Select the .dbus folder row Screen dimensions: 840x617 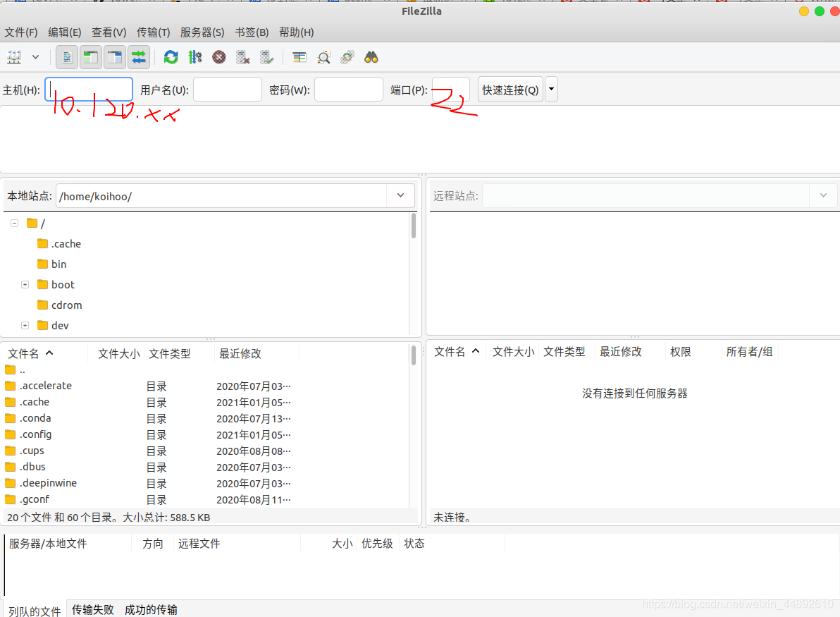205,467
